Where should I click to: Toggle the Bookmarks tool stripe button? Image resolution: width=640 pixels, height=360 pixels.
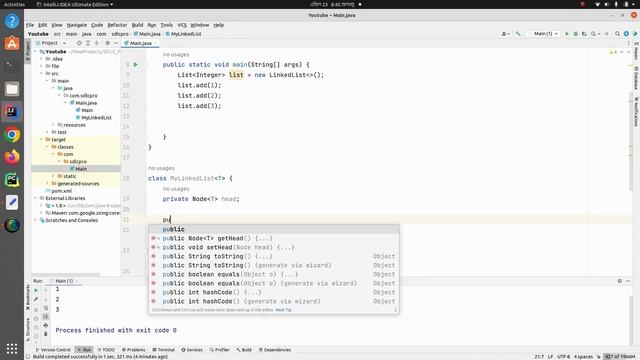pos(28,297)
